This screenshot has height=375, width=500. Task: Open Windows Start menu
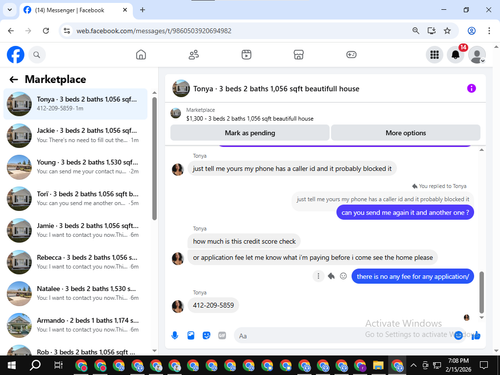(12, 365)
